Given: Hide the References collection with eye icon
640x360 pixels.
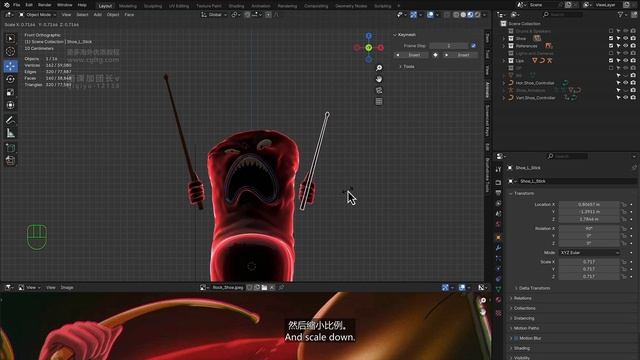Looking at the screenshot, I should pyautogui.click(x=626, y=46).
